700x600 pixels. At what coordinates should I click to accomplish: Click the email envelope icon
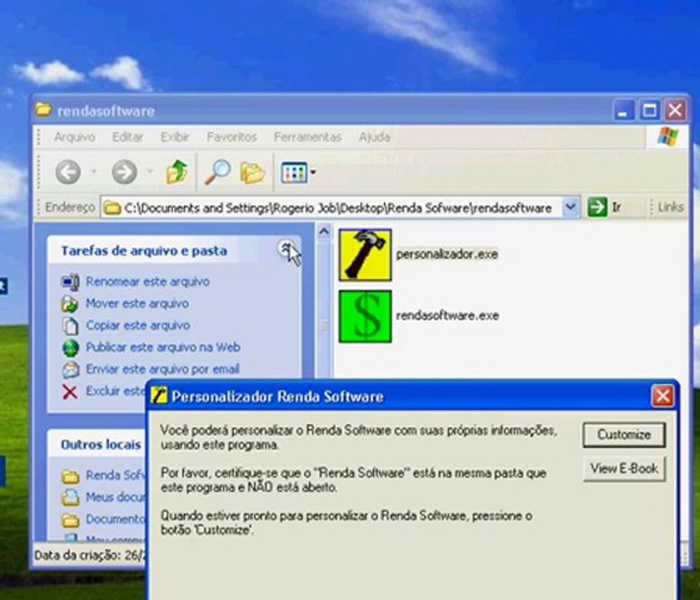coord(70,370)
